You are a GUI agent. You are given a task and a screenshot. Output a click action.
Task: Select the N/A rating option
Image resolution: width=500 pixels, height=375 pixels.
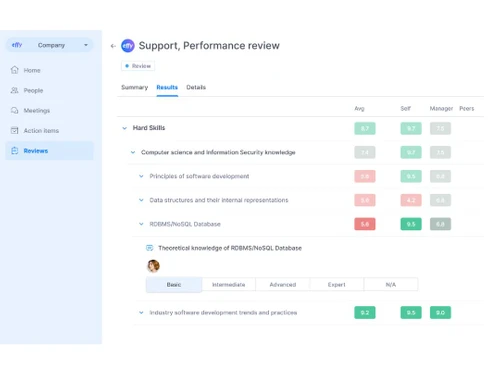(391, 285)
